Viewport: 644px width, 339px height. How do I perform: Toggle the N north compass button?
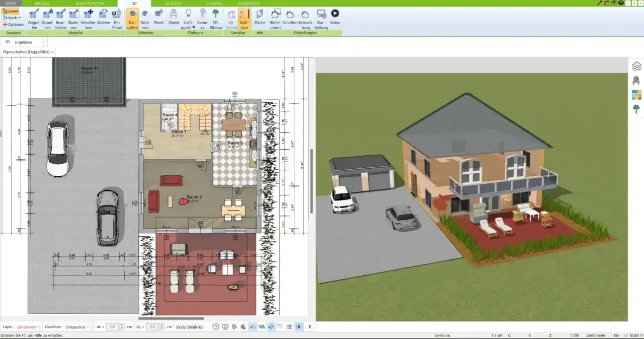299,327
